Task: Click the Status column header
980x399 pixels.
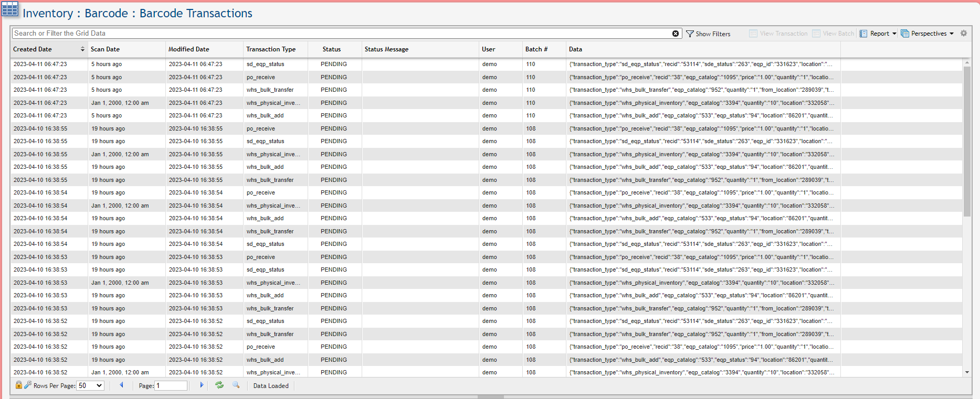Action: pos(332,49)
